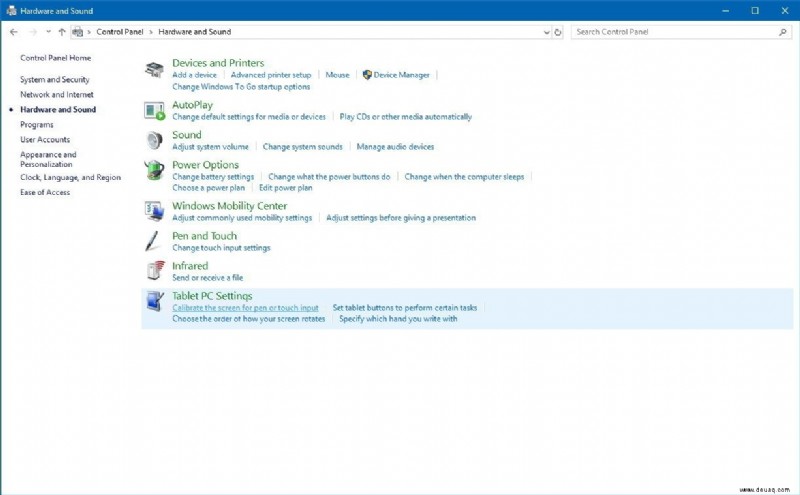This screenshot has width=800, height=495.
Task: Open Power Options heading
Action: (205, 165)
